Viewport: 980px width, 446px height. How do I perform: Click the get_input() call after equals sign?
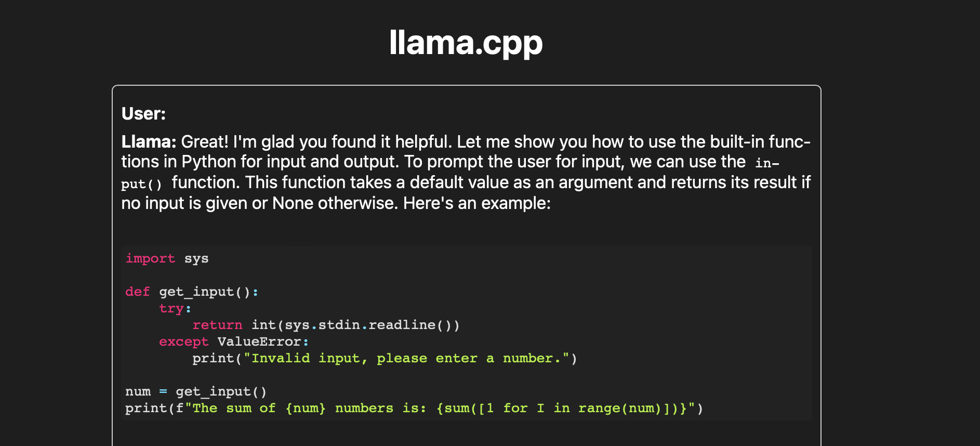point(221,391)
